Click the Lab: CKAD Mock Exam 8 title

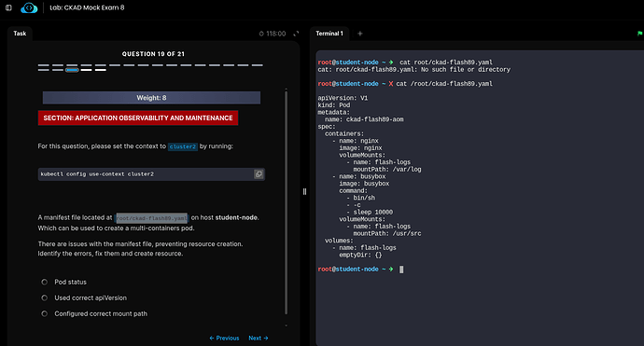[x=87, y=7]
